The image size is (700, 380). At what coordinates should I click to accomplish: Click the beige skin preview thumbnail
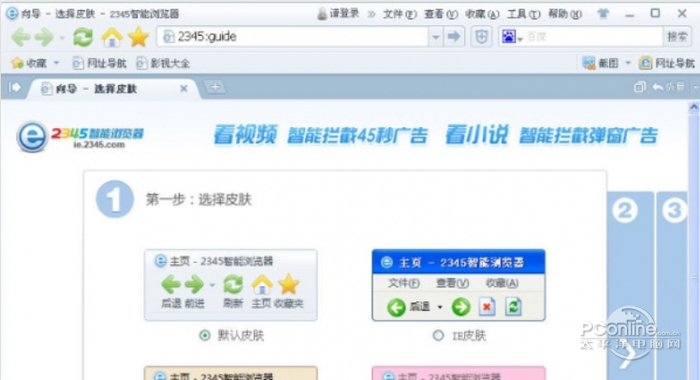[x=231, y=373]
